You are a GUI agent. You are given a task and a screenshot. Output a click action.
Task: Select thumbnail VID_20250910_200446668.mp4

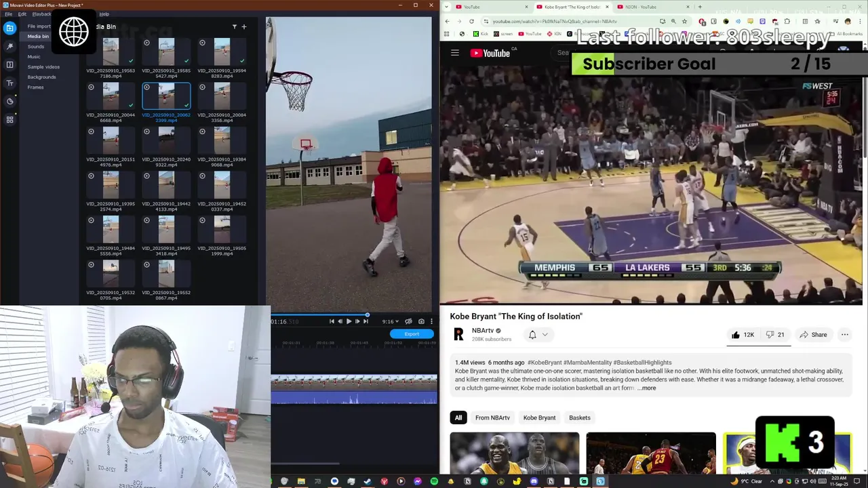(x=111, y=96)
